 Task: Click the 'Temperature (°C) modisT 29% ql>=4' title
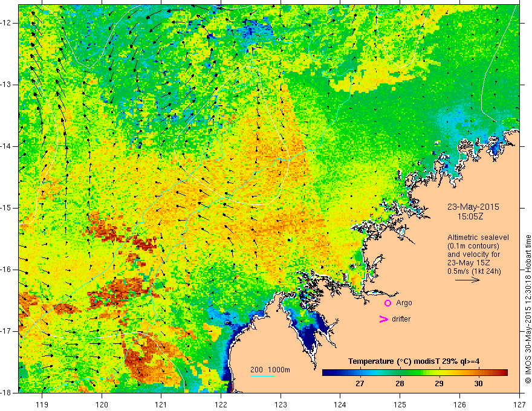click(414, 361)
